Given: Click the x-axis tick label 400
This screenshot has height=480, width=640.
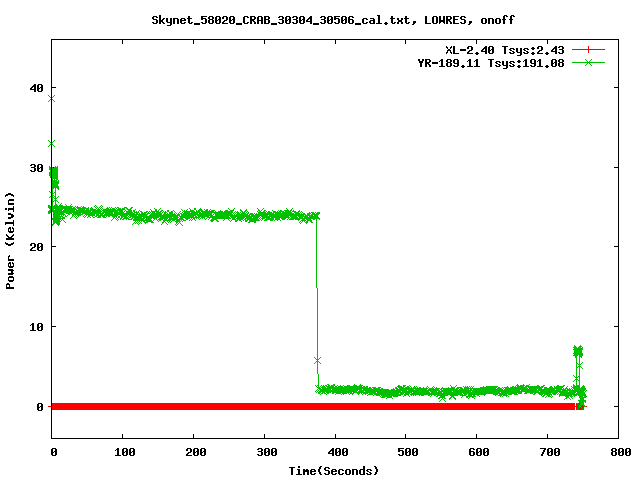Looking at the screenshot, I should (x=338, y=452).
